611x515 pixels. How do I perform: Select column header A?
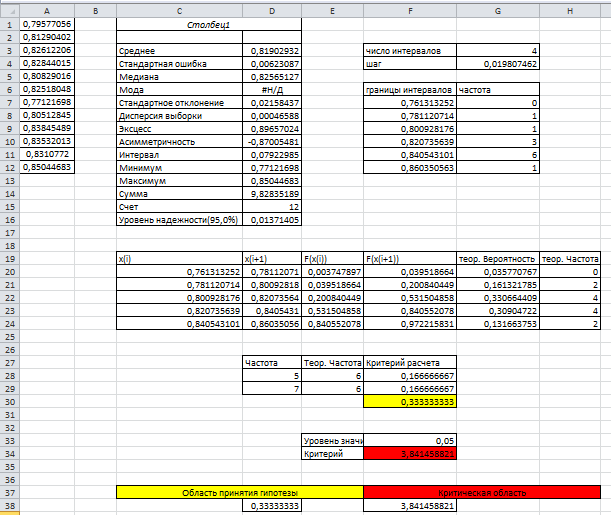[47, 11]
